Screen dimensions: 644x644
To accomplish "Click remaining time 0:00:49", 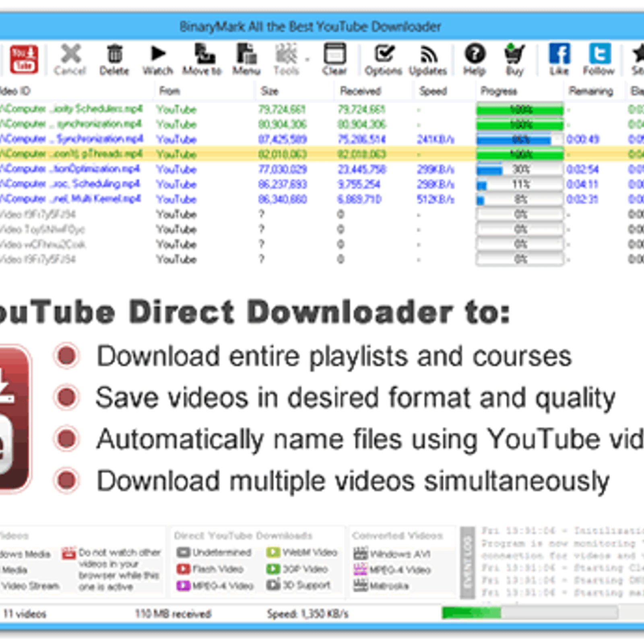I will (x=583, y=139).
